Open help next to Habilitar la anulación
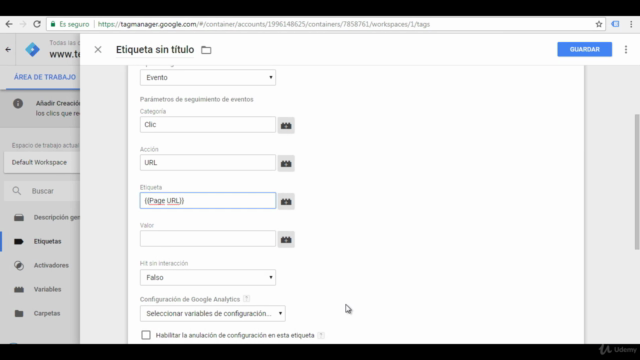 click(x=321, y=335)
